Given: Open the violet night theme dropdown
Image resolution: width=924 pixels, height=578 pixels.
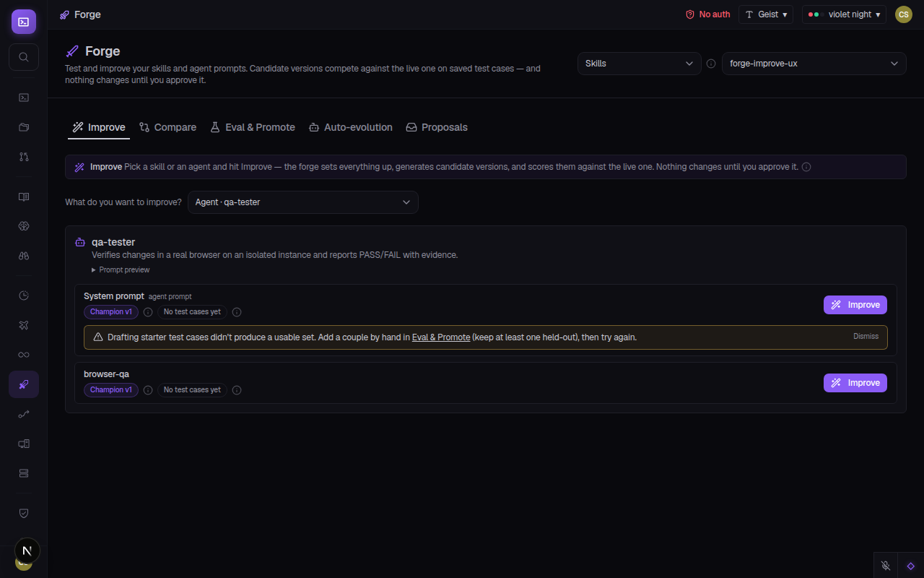Looking at the screenshot, I should 844,14.
